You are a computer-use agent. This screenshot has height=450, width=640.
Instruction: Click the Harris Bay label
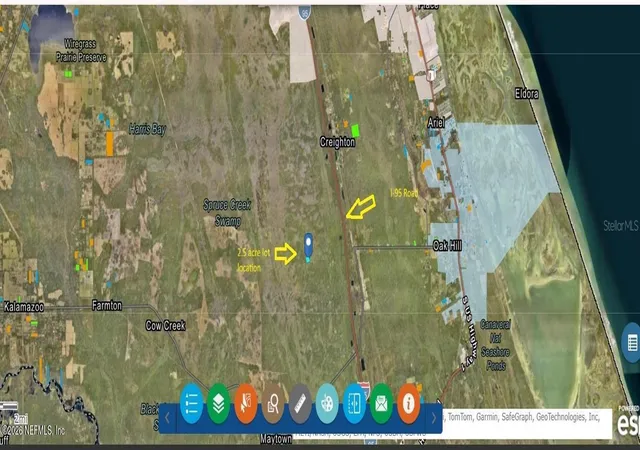(147, 129)
